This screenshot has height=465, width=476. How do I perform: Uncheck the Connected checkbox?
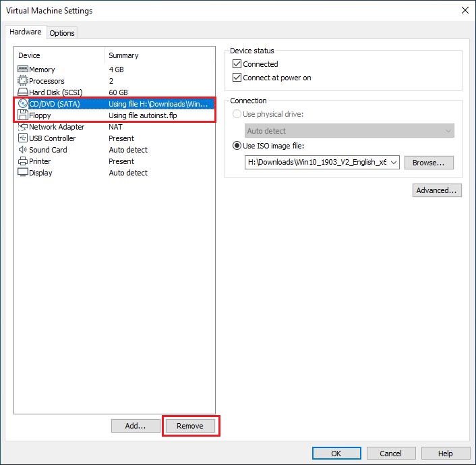(237, 64)
